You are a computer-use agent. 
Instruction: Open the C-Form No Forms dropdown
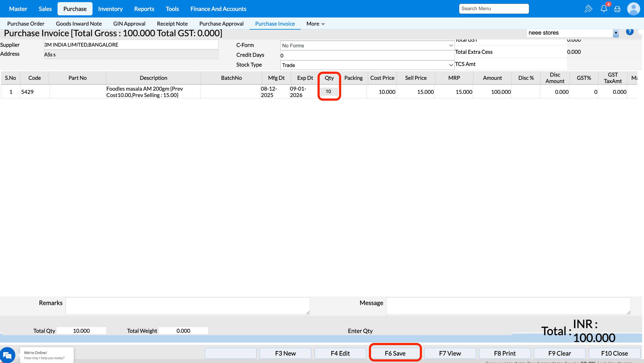coord(367,45)
